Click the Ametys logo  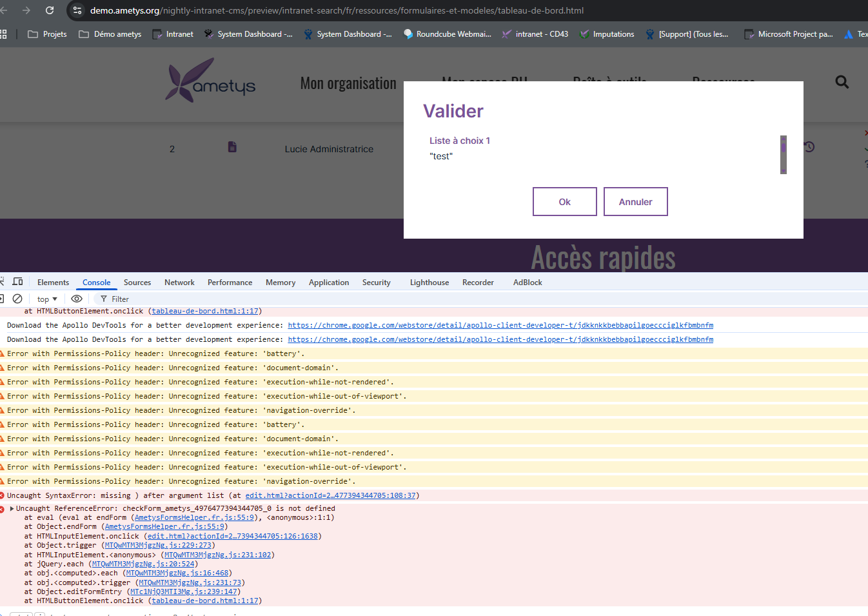(210, 81)
